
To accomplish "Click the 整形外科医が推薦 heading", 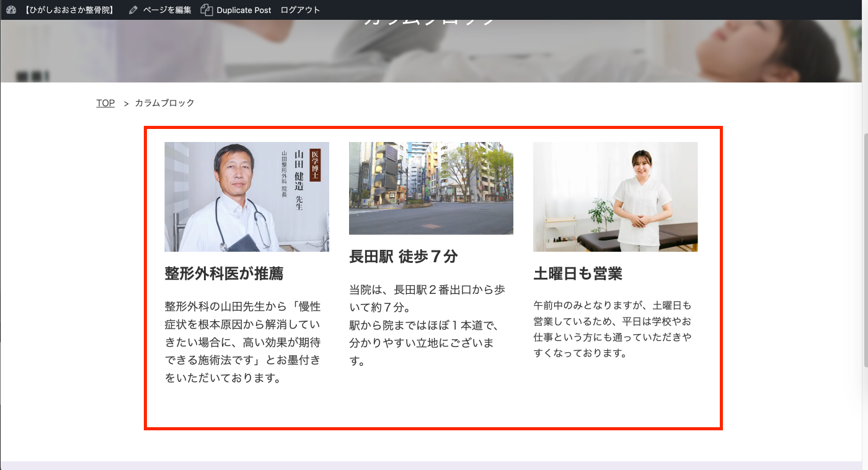I will pos(224,273).
